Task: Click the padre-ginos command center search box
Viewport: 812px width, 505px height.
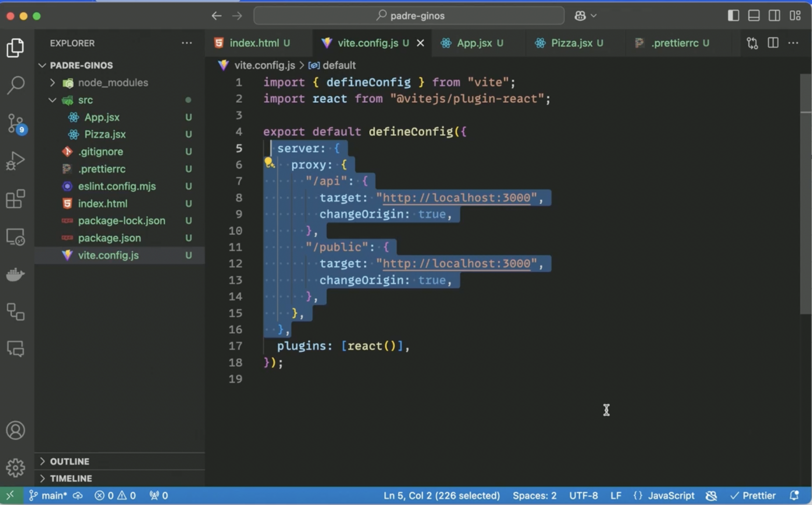Action: pos(409,16)
